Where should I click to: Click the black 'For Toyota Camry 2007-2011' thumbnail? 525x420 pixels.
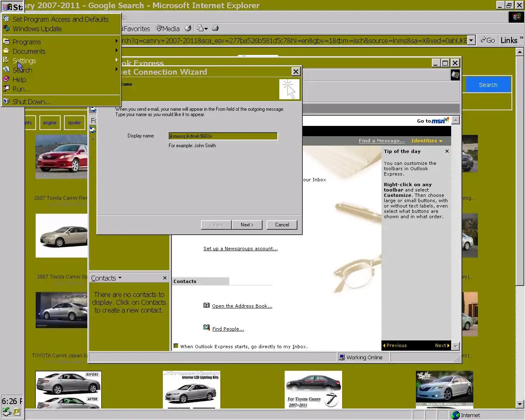313,390
